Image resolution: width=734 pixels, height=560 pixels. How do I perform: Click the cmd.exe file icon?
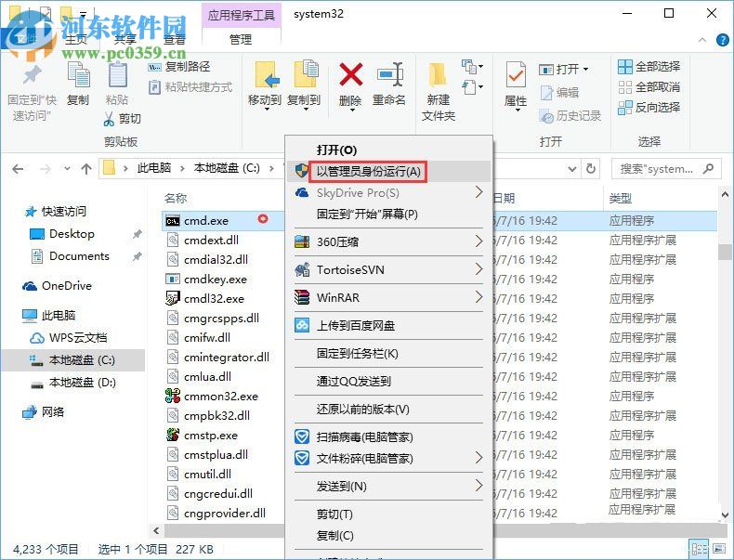tap(172, 221)
